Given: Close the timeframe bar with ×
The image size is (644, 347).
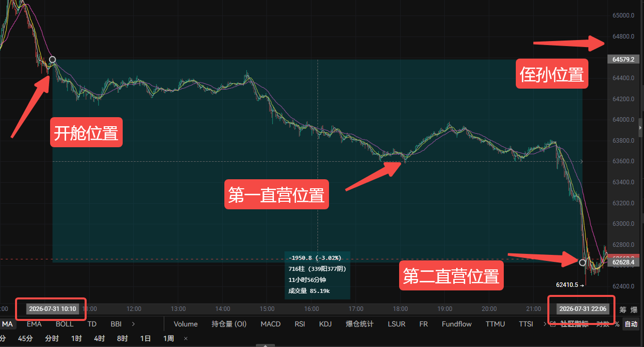Looking at the screenshot, I should tap(185, 338).
